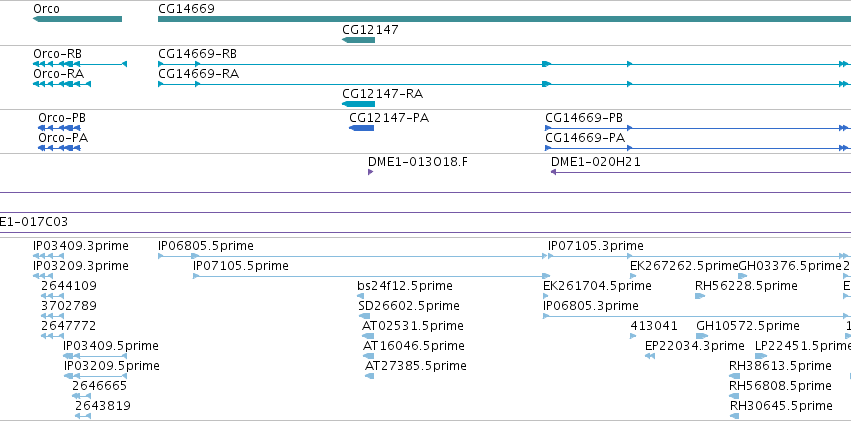
Task: Click the Orco gene arrow bar
Action: (x=78, y=19)
